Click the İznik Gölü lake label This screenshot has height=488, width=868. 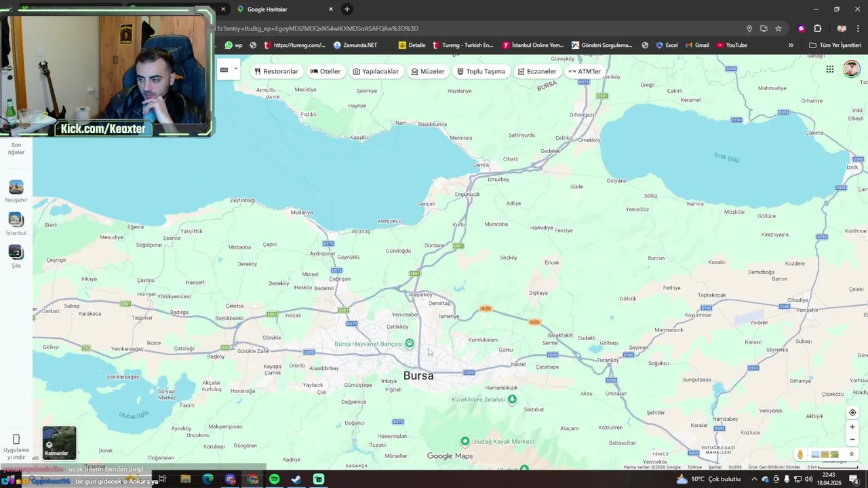[x=726, y=157]
